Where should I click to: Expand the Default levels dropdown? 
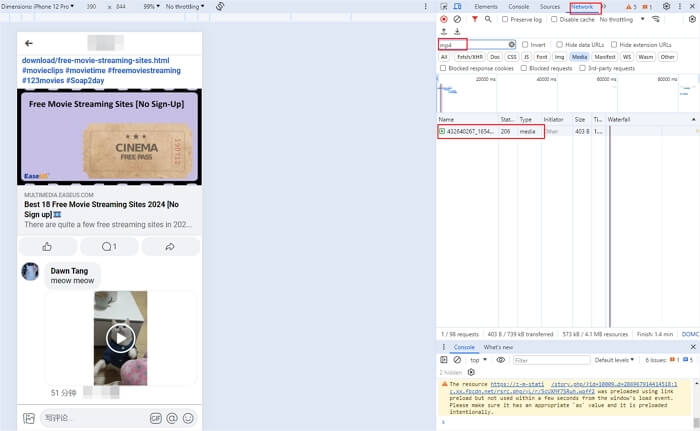click(615, 360)
